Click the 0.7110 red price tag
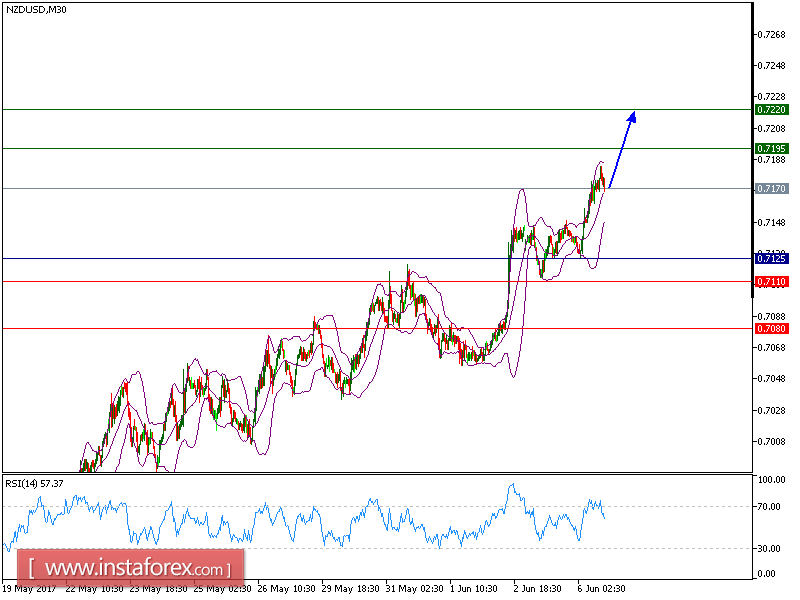This screenshot has width=800, height=600. 770,281
